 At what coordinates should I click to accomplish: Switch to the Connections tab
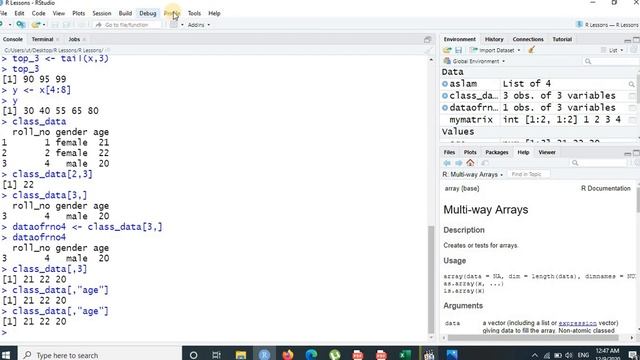tap(528, 40)
